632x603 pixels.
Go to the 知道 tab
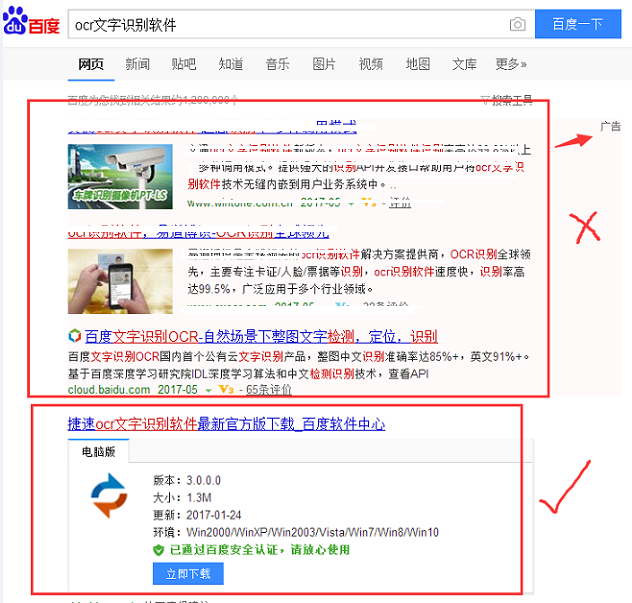coord(231,64)
